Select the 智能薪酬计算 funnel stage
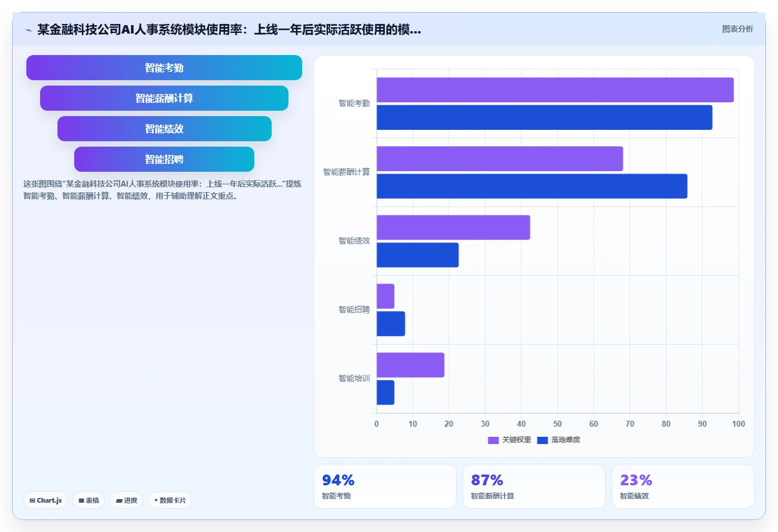The image size is (778, 532). click(x=164, y=98)
